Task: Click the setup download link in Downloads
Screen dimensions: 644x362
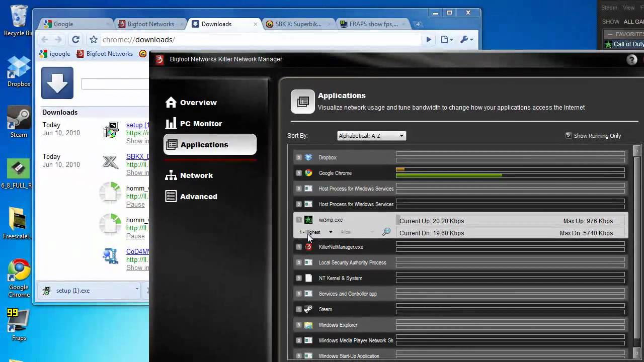Action: 137,125
